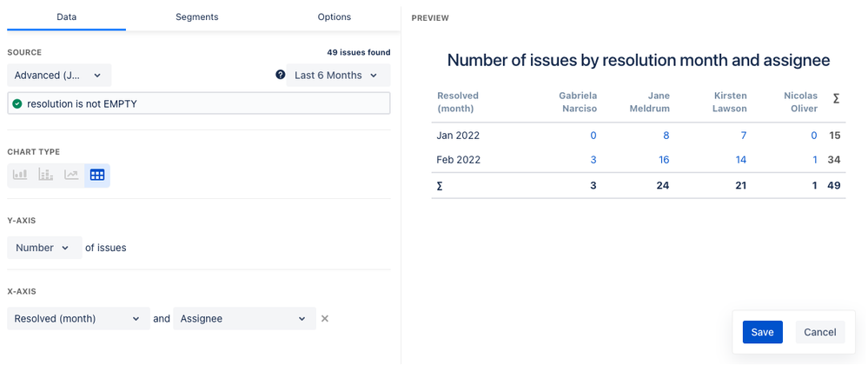The width and height of the screenshot is (868, 365).
Task: Open the Last 6 Months date range dropdown
Action: click(338, 76)
